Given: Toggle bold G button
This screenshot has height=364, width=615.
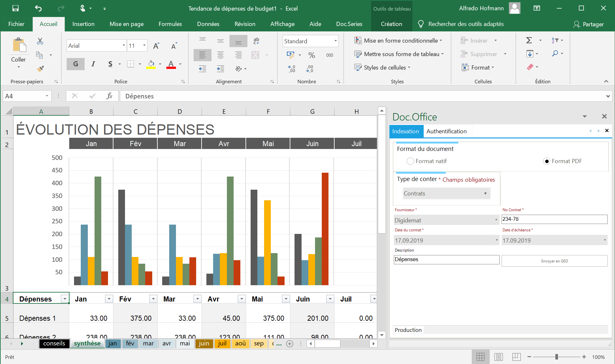Looking at the screenshot, I should pos(76,64).
